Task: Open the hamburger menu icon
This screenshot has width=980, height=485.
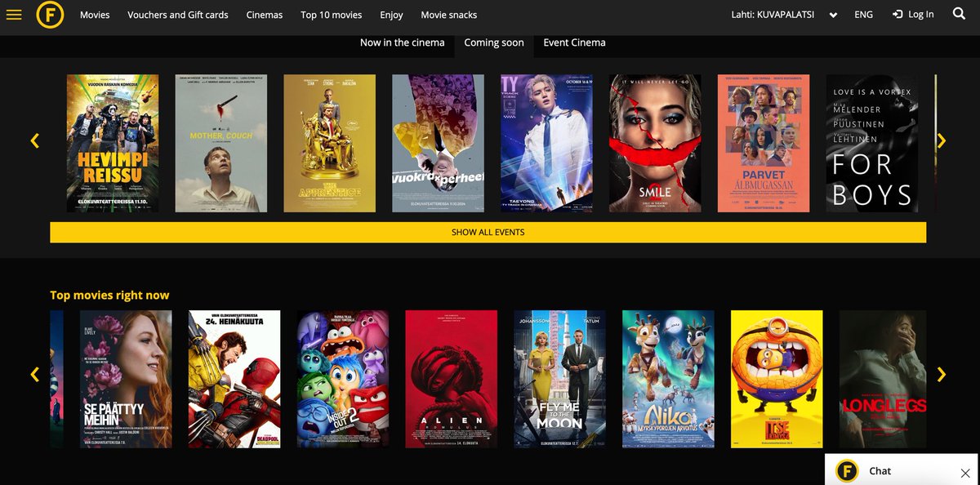Action: (x=14, y=15)
